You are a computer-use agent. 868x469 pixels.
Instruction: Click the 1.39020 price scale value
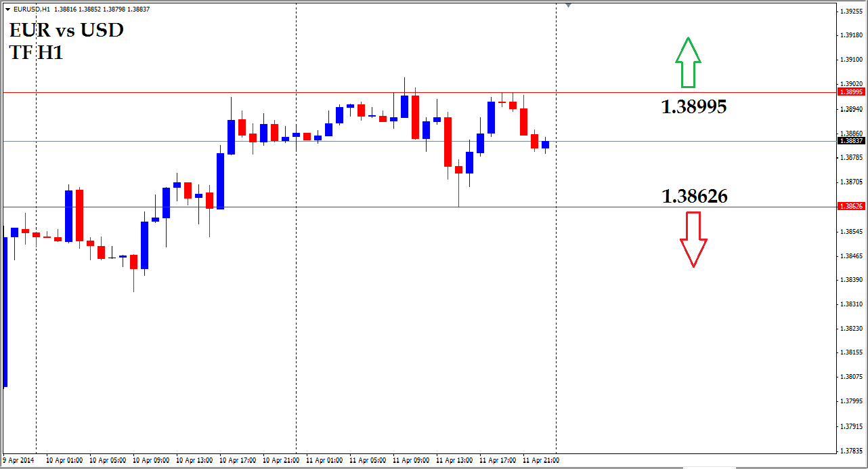click(x=851, y=84)
